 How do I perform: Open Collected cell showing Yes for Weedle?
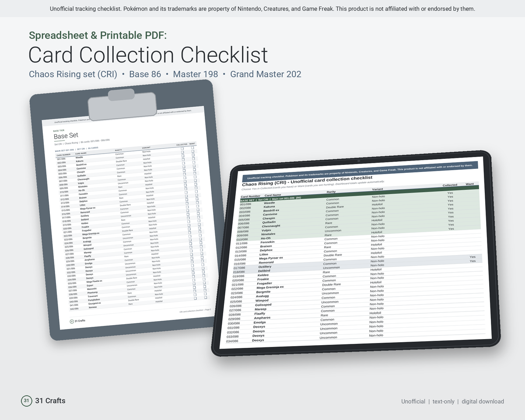(450, 193)
